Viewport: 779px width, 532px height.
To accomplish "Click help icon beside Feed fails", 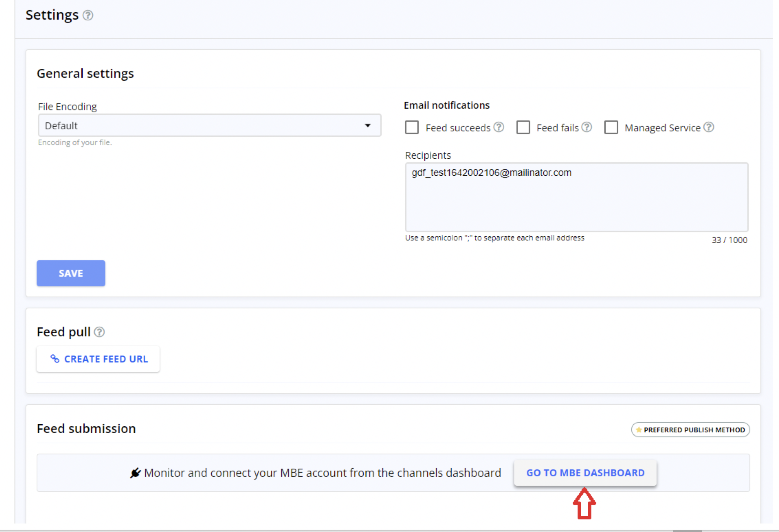I will coord(587,127).
